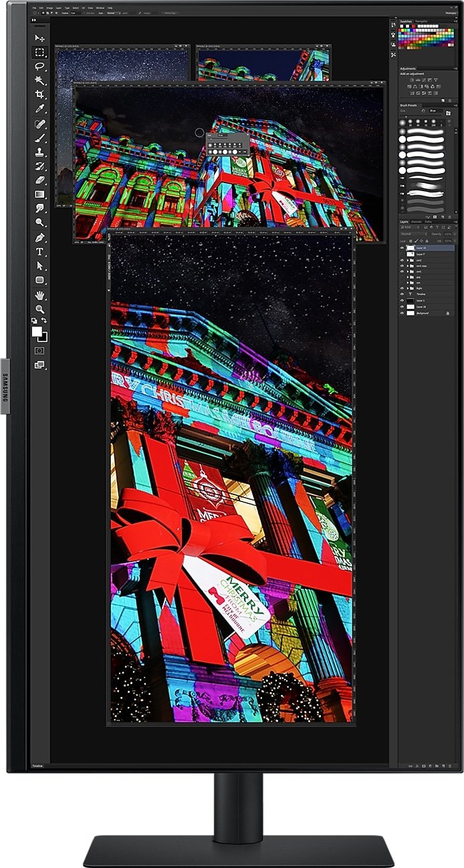464x868 pixels.
Task: Select the Healing Brush tool
Action: [39, 124]
